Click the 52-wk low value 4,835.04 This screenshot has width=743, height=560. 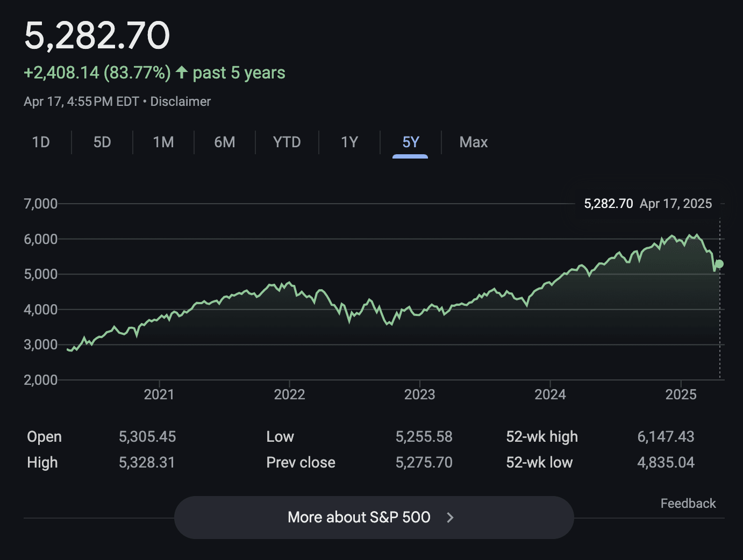click(666, 463)
